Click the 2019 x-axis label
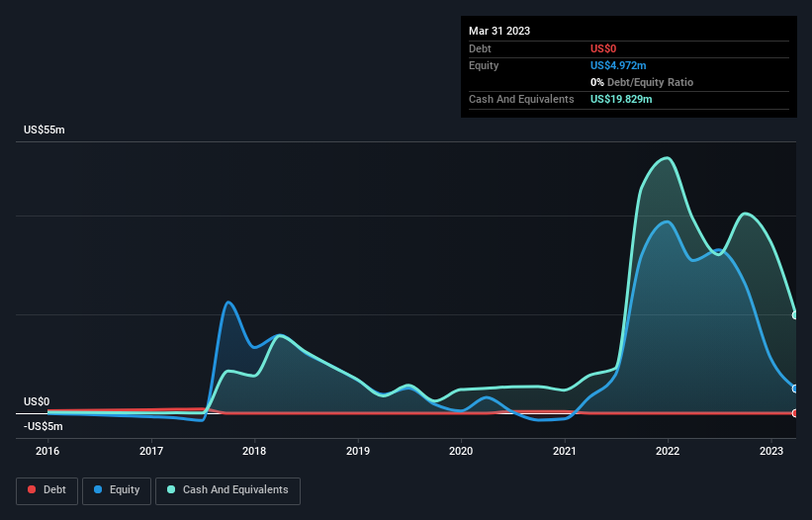The width and height of the screenshot is (812, 520). pyautogui.click(x=358, y=451)
